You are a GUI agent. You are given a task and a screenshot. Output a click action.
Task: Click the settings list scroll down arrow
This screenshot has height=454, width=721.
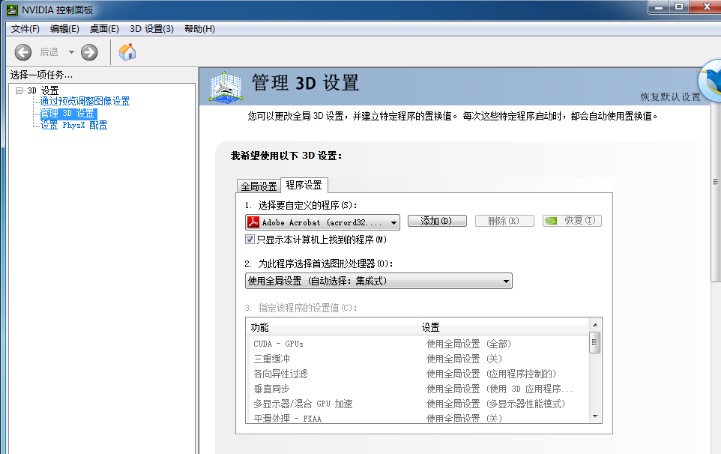pos(595,417)
